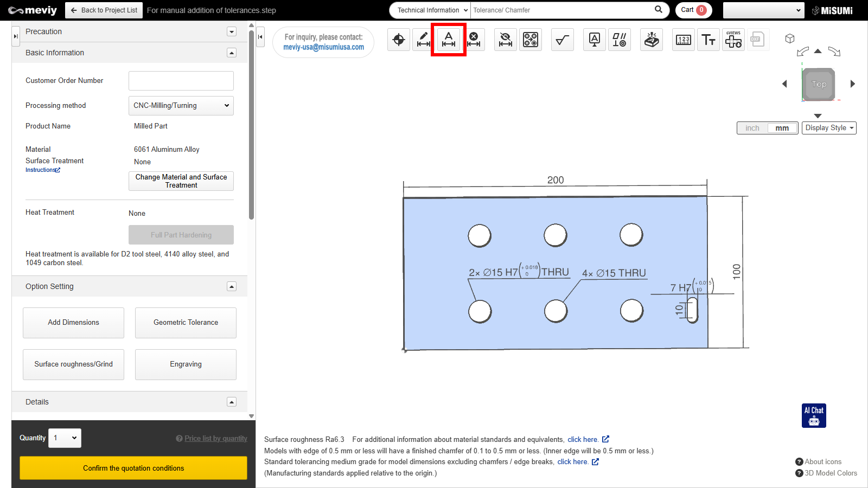Switch units to inch

click(x=752, y=128)
